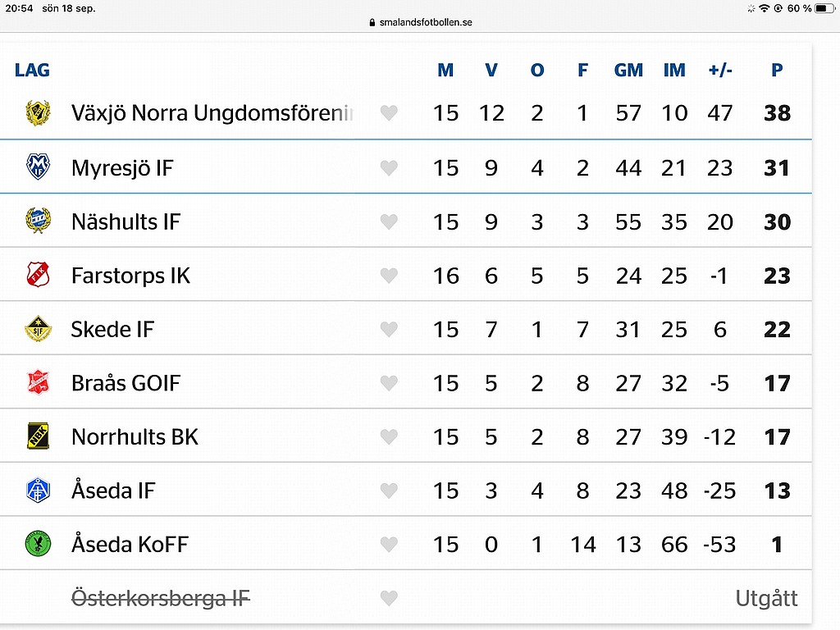
Task: Toggle favorite heart for Växjö Norra
Action: tap(389, 113)
